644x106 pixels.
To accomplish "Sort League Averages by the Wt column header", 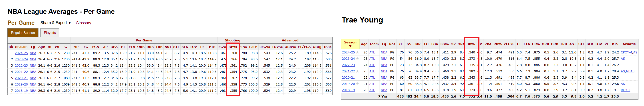I will pos(57,47).
